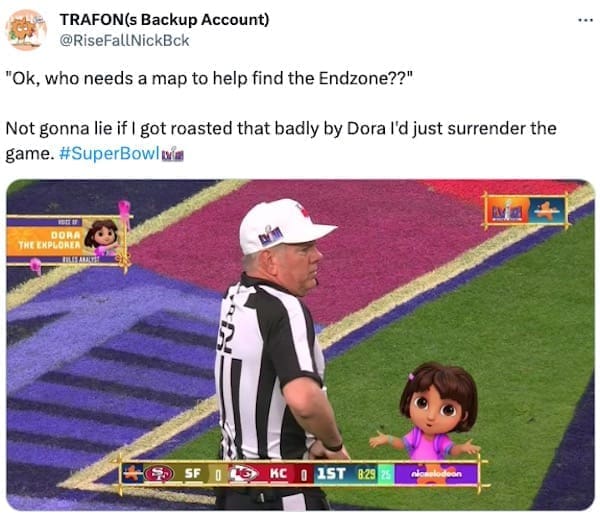Open the #SuperBowl hashtag link
This screenshot has width=600, height=515.
click(x=109, y=153)
